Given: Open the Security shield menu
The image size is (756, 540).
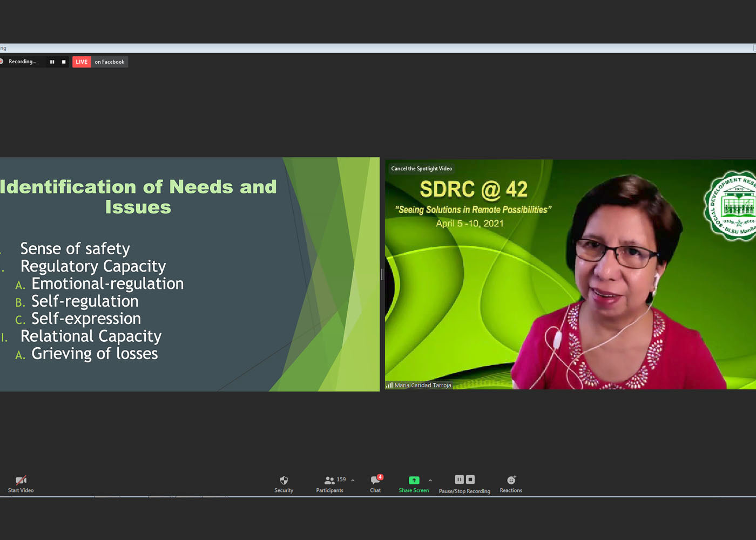Looking at the screenshot, I should [283, 480].
